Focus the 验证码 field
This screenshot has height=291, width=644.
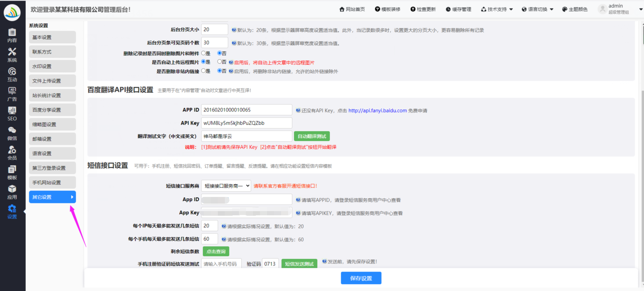pos(270,264)
